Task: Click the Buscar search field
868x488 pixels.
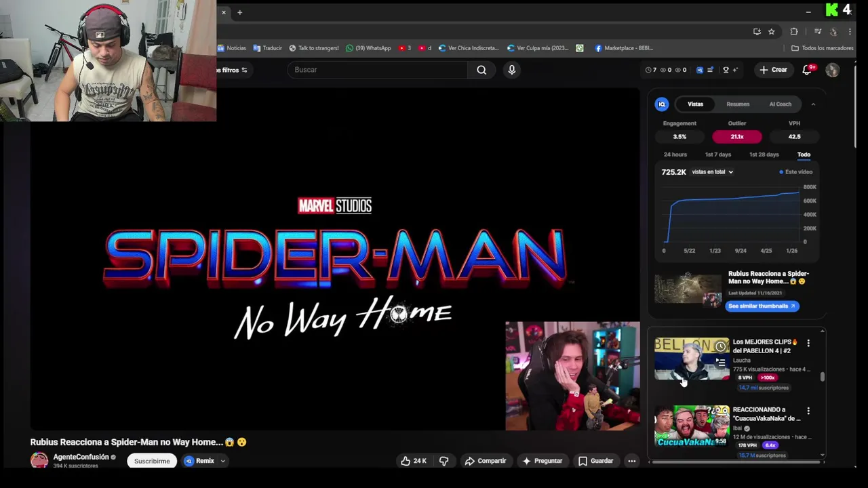Action: pyautogui.click(x=378, y=70)
